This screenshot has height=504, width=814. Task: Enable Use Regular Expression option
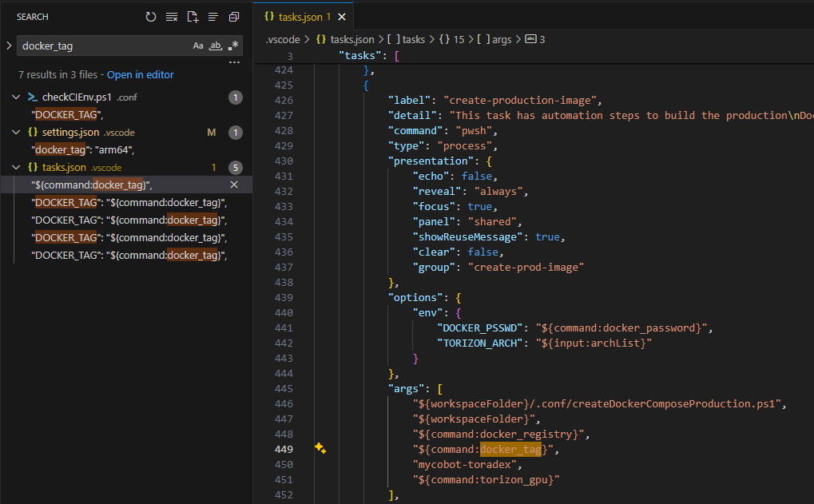tap(232, 46)
